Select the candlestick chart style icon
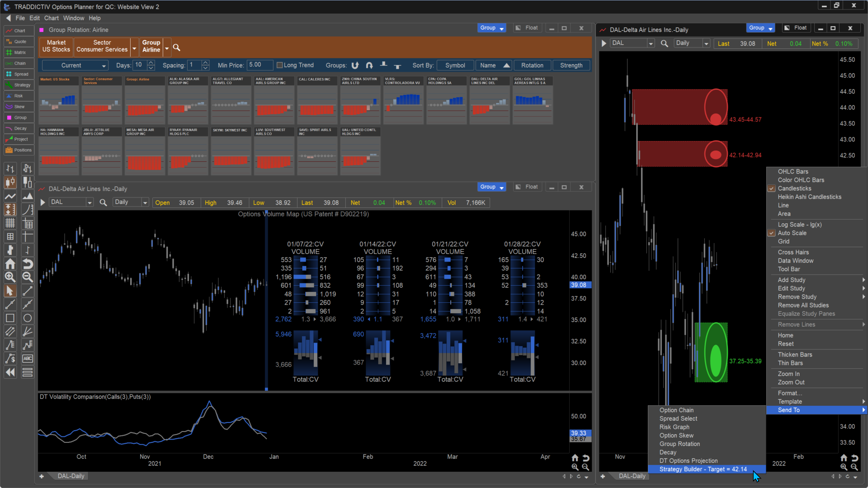Viewport: 868px width, 488px height. [x=10, y=182]
